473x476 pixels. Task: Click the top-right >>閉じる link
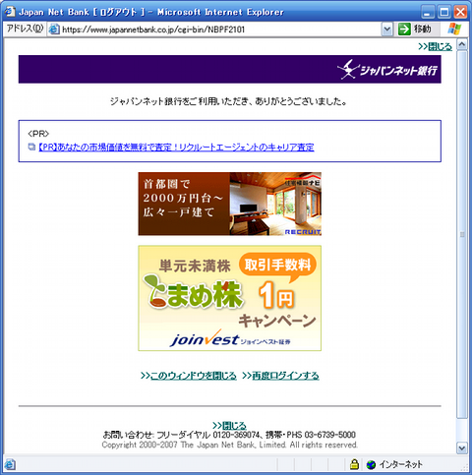(435, 47)
